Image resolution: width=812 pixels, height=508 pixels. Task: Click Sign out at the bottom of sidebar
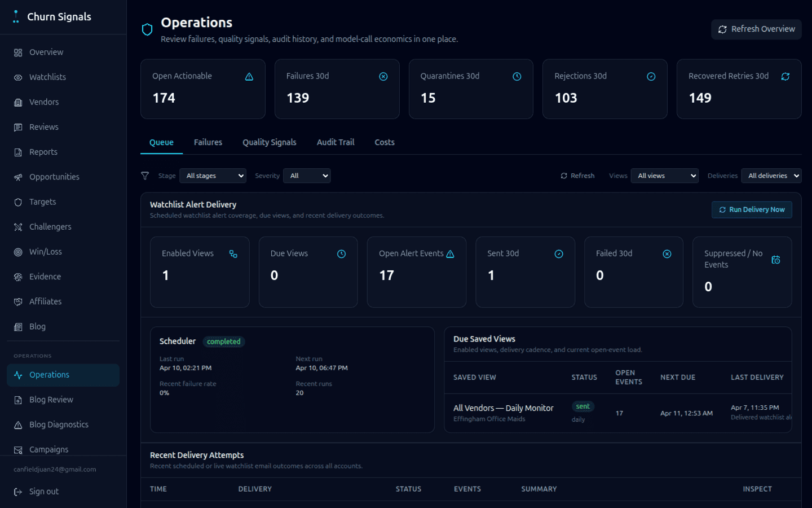click(x=43, y=491)
